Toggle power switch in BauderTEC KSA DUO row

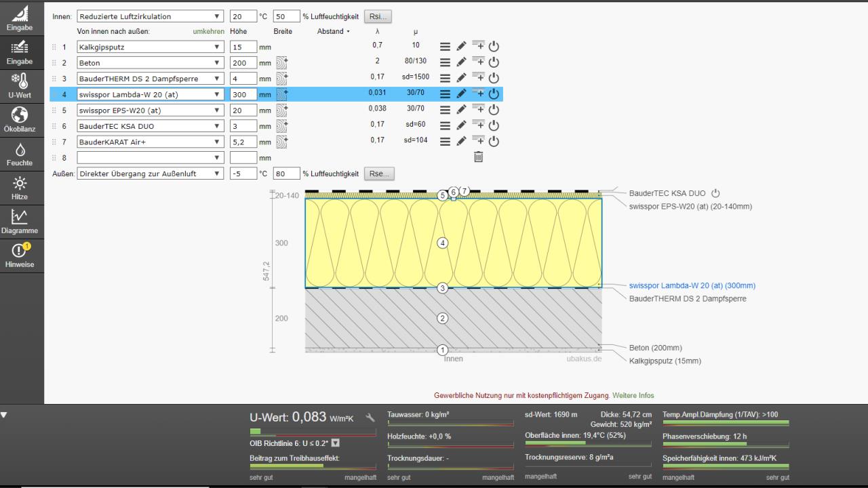494,125
